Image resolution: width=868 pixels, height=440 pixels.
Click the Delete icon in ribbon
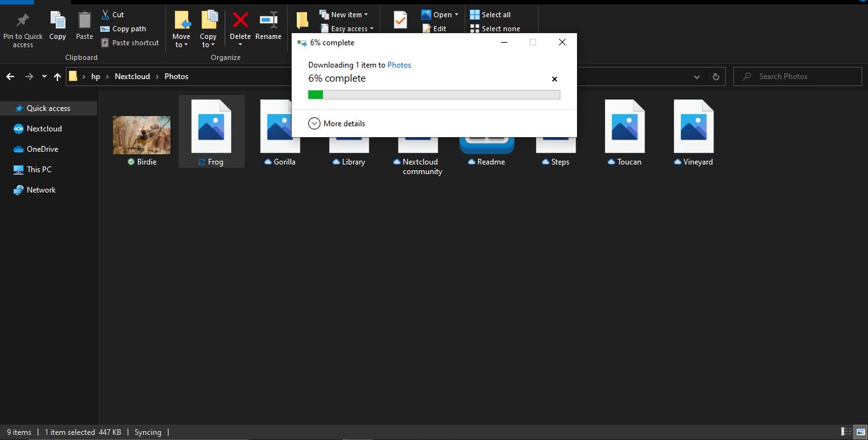240,22
